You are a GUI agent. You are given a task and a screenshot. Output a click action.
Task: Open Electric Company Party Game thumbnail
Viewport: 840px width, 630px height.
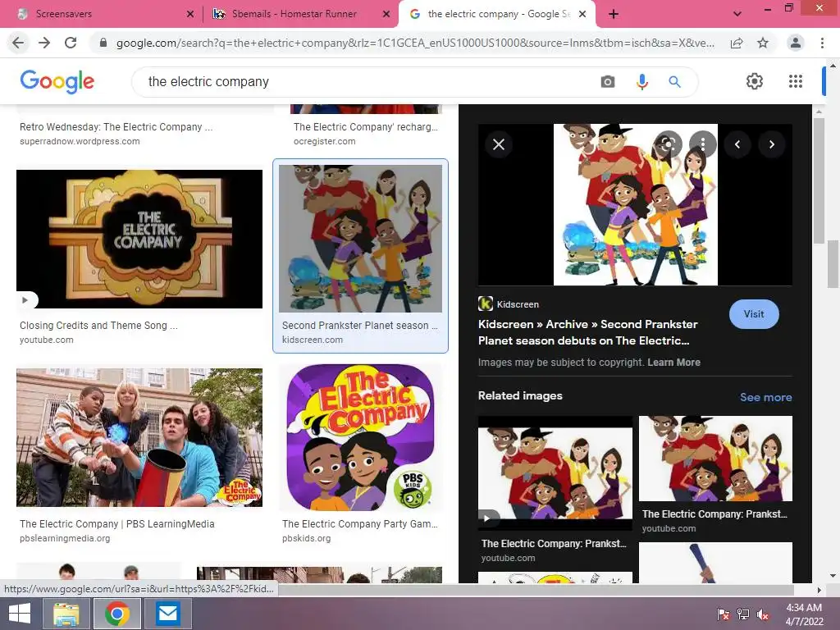point(361,437)
